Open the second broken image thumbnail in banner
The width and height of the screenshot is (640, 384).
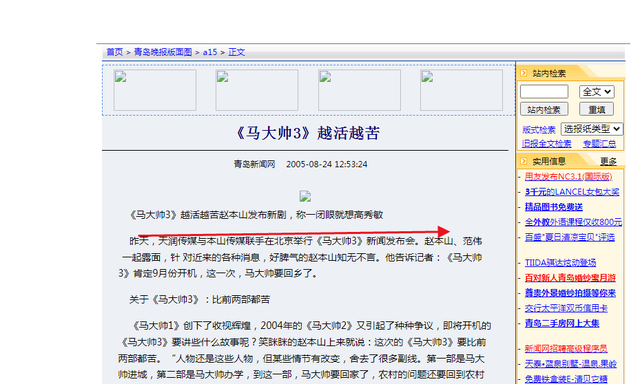[x=257, y=90]
